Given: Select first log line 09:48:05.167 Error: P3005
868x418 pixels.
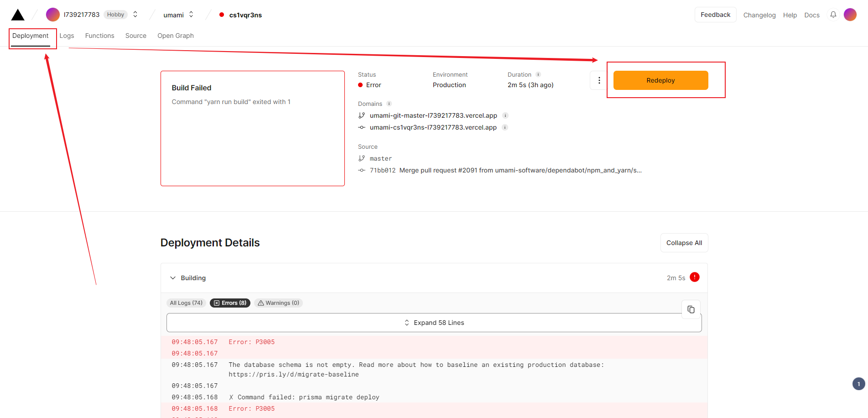Looking at the screenshot, I should (434, 342).
